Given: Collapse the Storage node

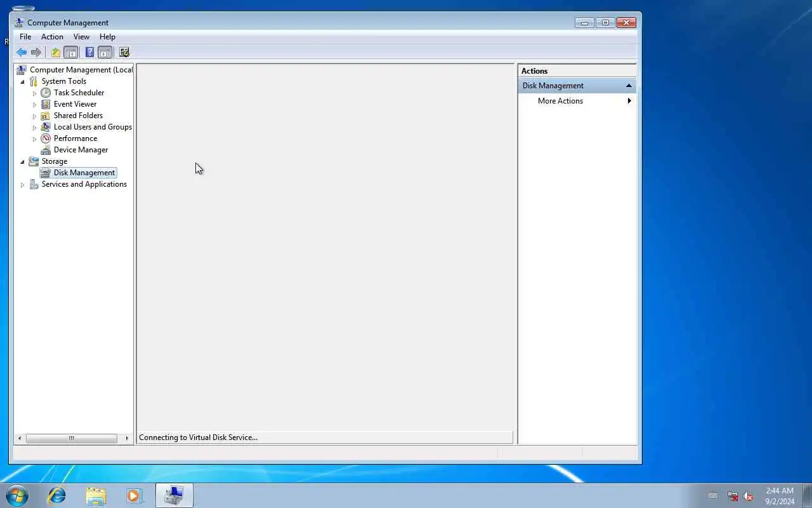Looking at the screenshot, I should point(23,162).
